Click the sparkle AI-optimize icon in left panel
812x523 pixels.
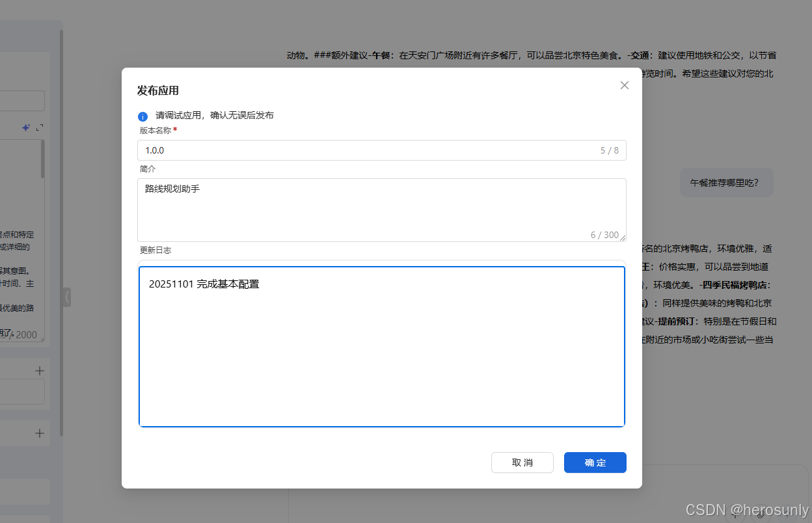pyautogui.click(x=26, y=127)
